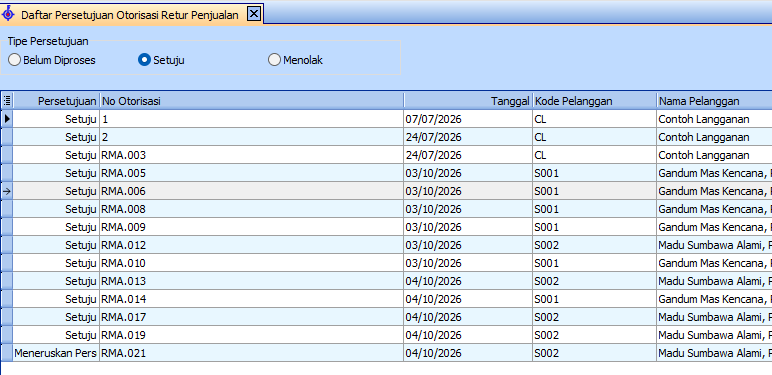This screenshot has width=772, height=375.
Task: Click the Setuju approval cell in the RMA.019 row
Action: point(56,335)
